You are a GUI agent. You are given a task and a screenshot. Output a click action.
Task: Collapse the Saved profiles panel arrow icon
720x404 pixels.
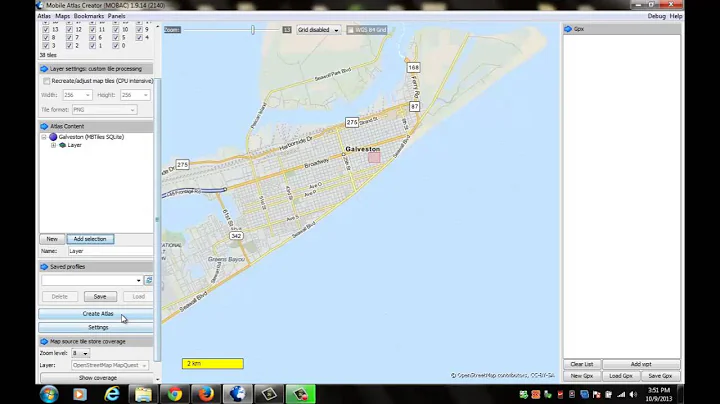[x=44, y=267]
